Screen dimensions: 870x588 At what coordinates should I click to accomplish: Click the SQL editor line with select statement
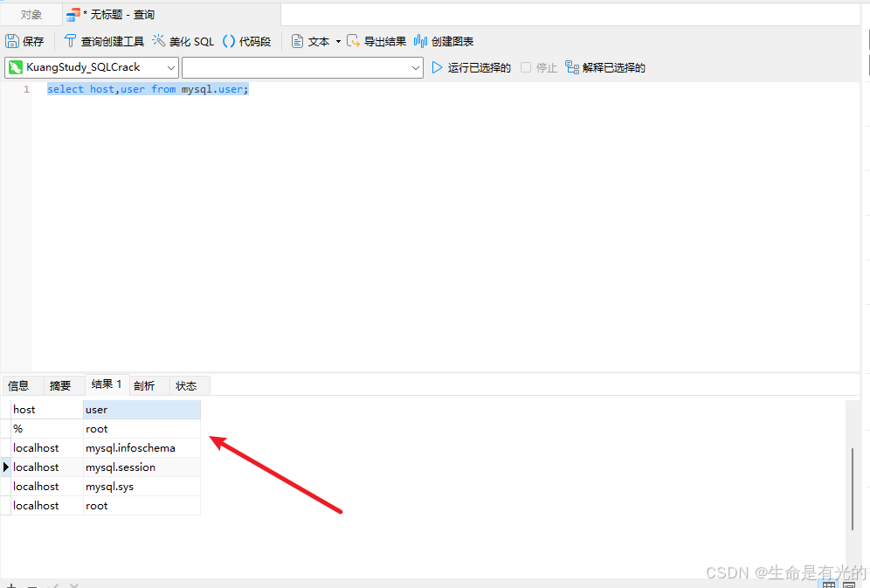click(148, 89)
